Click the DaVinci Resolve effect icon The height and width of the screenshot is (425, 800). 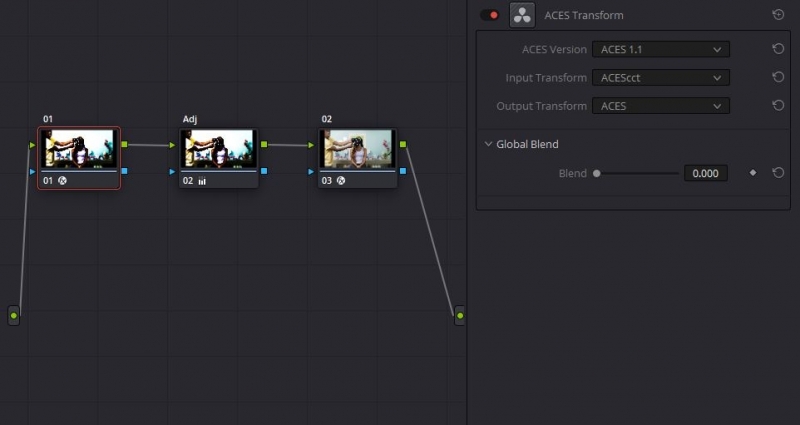[x=521, y=15]
